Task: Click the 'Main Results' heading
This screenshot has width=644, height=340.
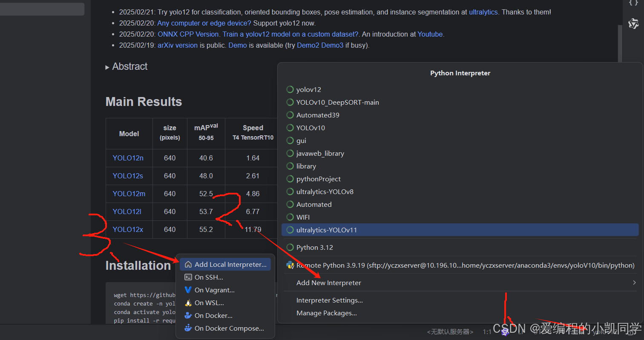Action: coord(144,102)
